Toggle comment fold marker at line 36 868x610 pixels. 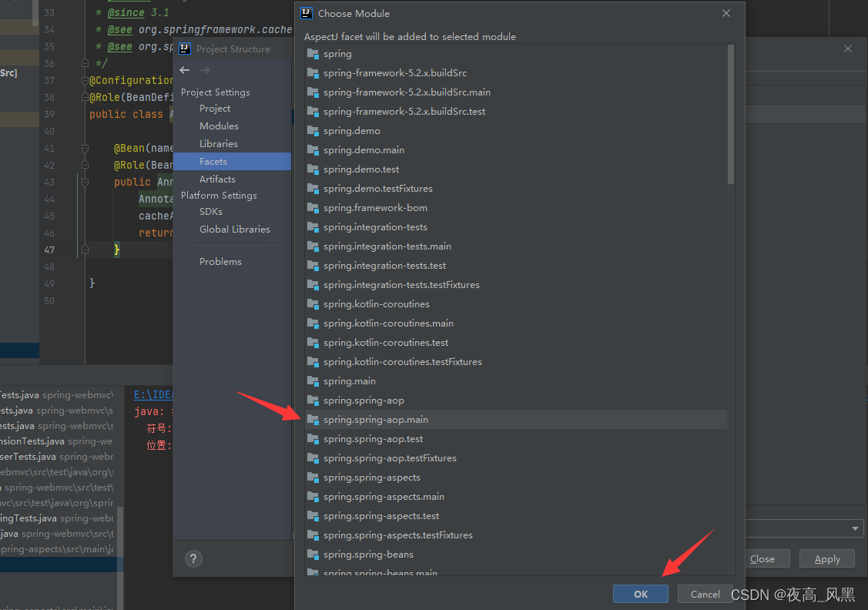point(85,63)
